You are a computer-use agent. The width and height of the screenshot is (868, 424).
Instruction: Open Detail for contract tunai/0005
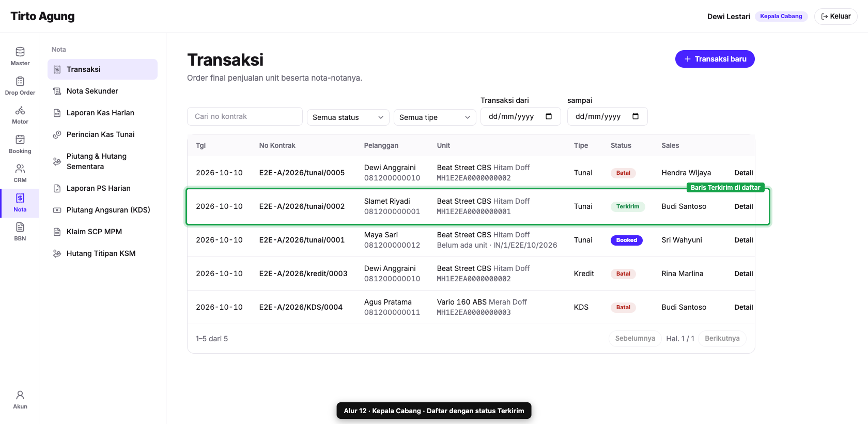[x=743, y=173]
